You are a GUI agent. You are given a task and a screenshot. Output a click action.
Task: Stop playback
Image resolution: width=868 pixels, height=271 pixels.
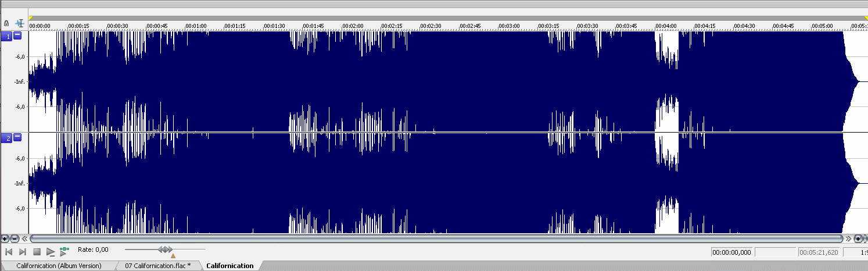pos(37,252)
